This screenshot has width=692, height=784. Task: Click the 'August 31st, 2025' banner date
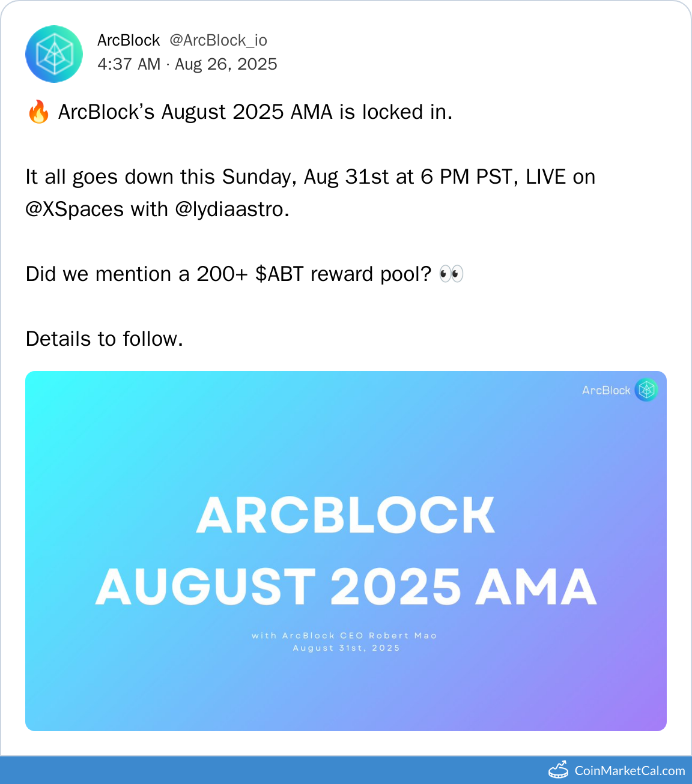click(346, 648)
